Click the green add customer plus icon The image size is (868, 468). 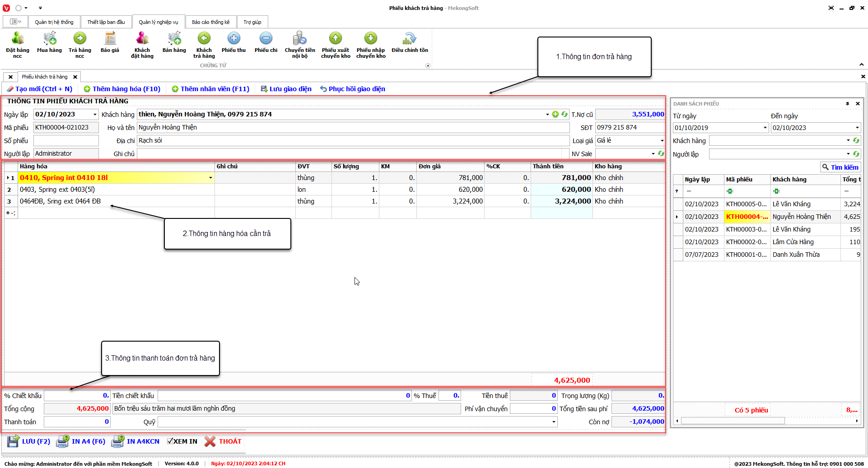pyautogui.click(x=555, y=114)
